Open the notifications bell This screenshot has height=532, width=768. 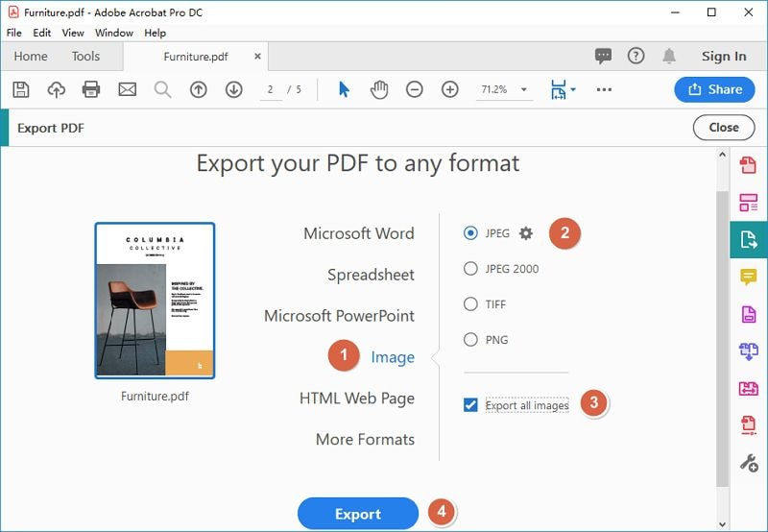click(669, 56)
